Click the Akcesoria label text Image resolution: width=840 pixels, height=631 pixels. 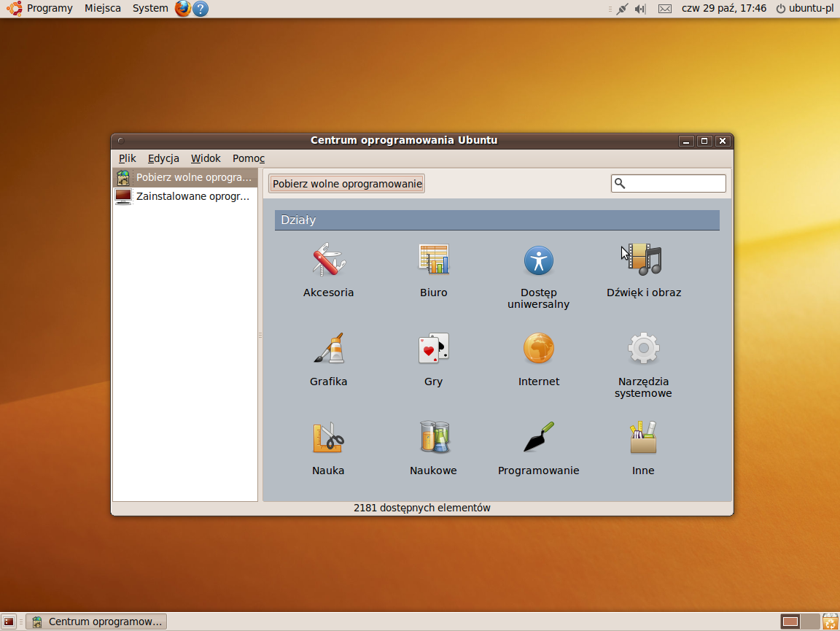point(328,293)
